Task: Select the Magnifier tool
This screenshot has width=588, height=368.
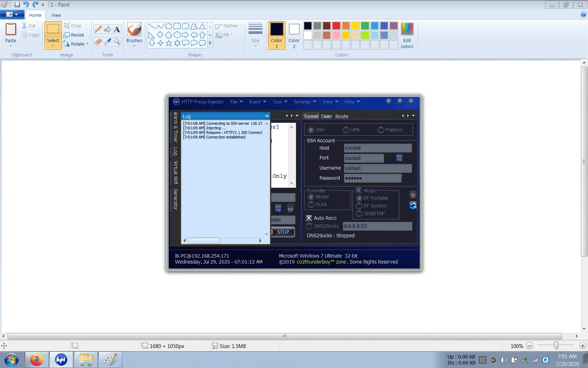Action: (x=117, y=41)
